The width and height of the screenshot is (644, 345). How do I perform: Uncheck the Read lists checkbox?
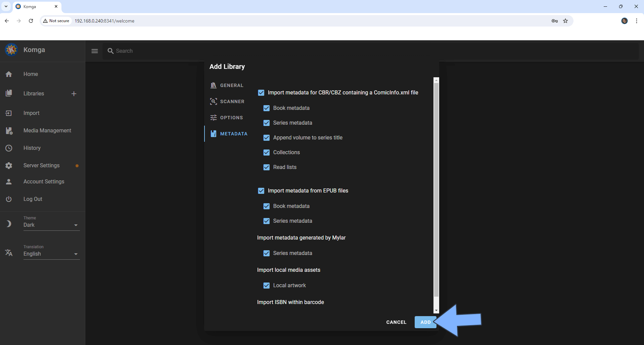[266, 167]
